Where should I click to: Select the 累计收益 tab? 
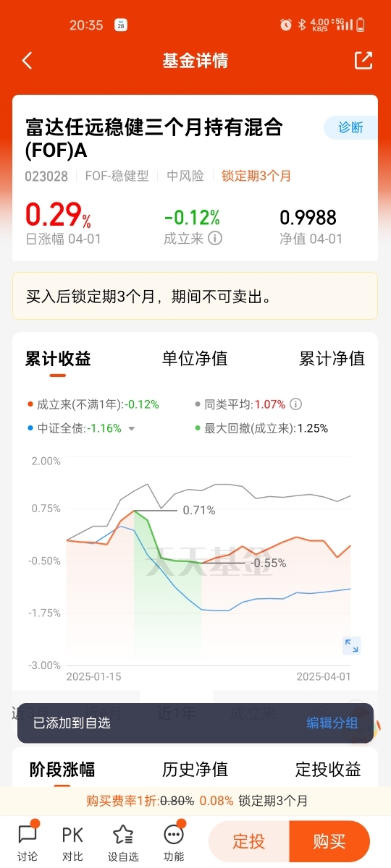[58, 358]
